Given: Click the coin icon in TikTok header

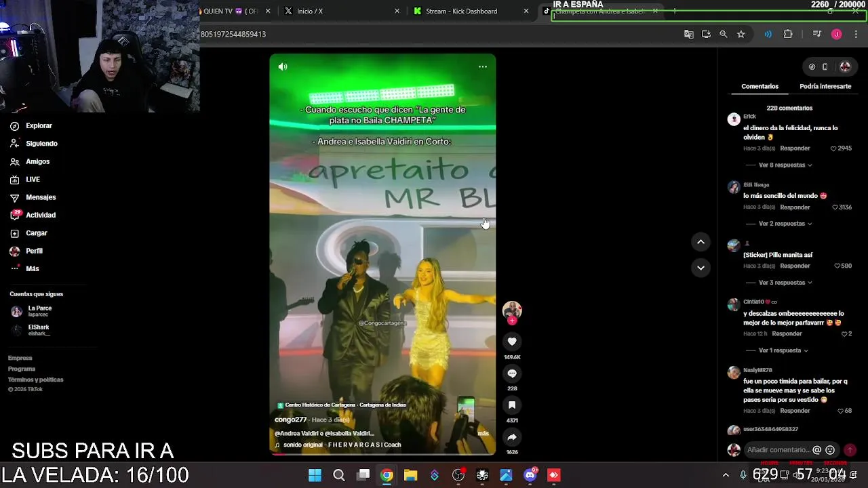Looking at the screenshot, I should [812, 66].
